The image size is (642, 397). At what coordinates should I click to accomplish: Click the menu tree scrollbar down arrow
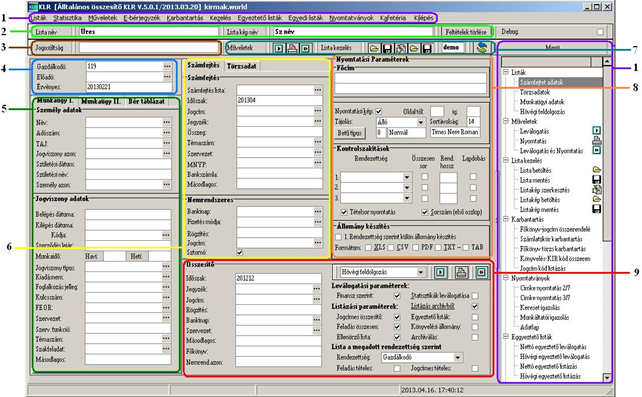(x=607, y=377)
